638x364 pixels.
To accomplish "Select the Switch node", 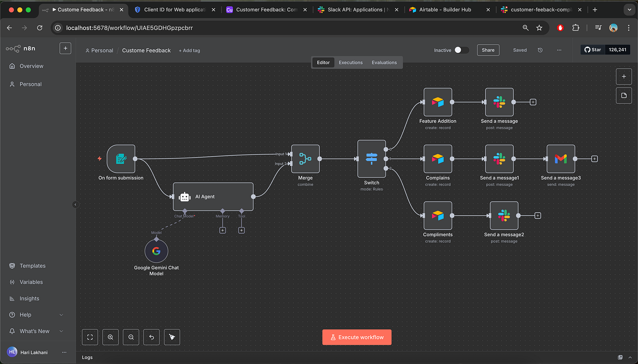I will pyautogui.click(x=372, y=159).
